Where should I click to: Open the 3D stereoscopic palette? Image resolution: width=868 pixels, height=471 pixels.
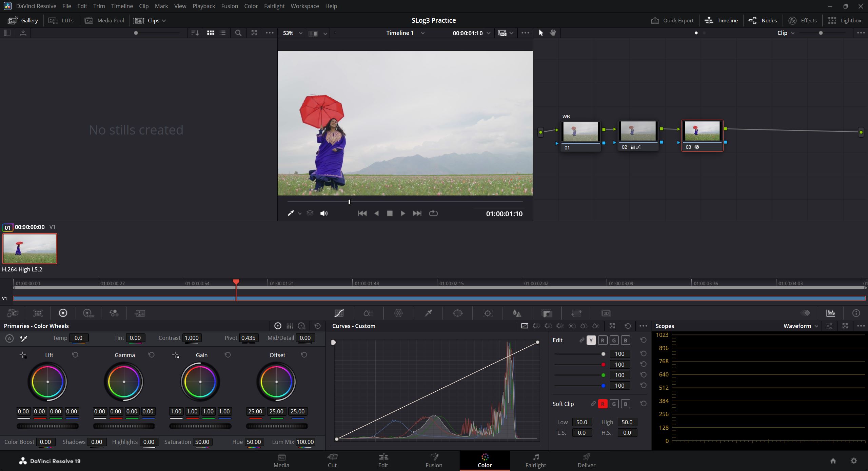(x=606, y=313)
